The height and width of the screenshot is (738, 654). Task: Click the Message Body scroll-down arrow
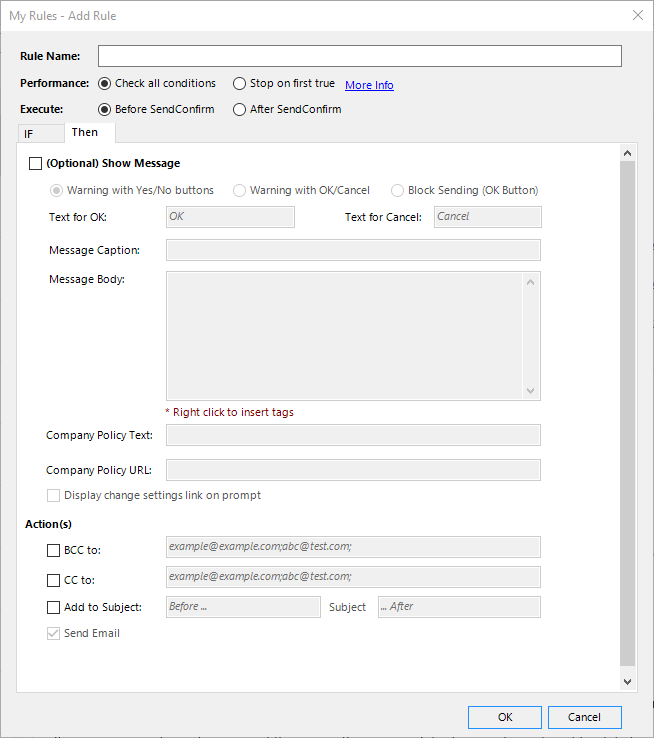coord(531,391)
